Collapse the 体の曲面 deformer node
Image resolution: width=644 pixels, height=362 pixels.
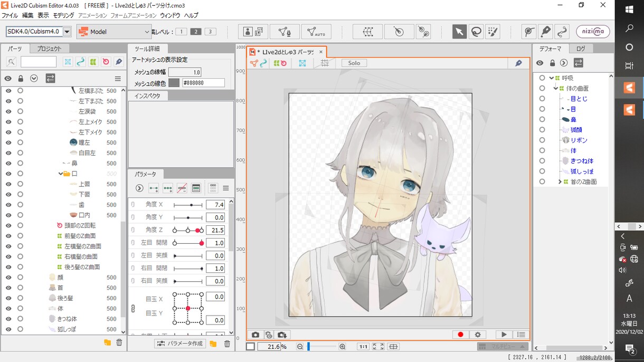click(555, 88)
